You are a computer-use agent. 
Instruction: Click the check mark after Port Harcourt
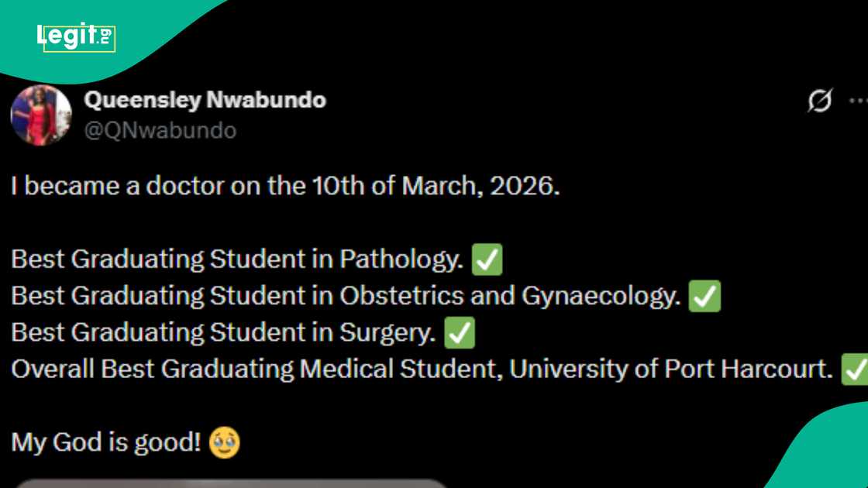[855, 369]
